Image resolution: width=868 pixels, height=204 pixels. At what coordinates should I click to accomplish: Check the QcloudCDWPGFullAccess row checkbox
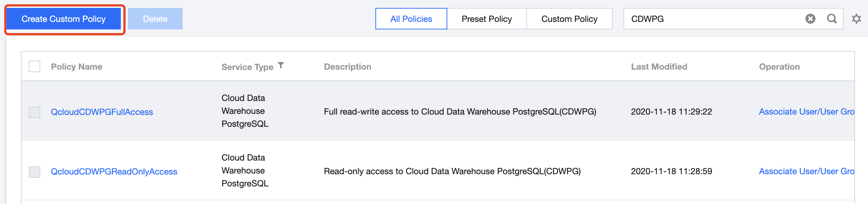click(x=35, y=112)
